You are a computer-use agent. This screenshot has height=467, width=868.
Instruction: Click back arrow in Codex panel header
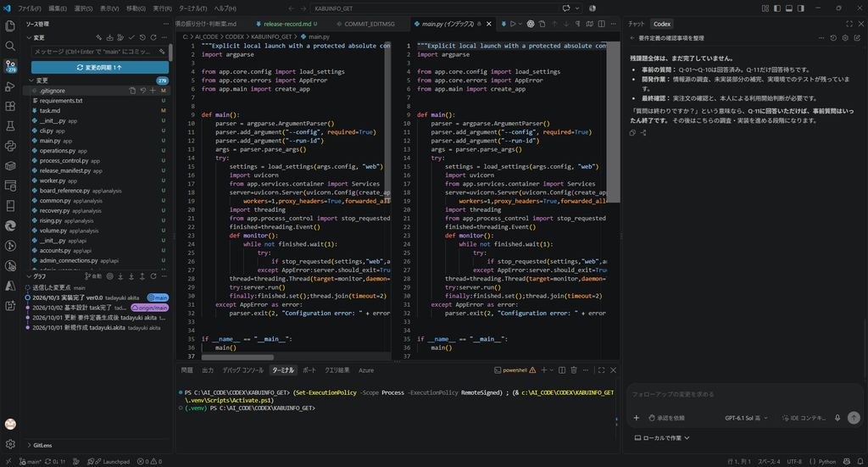pos(632,38)
